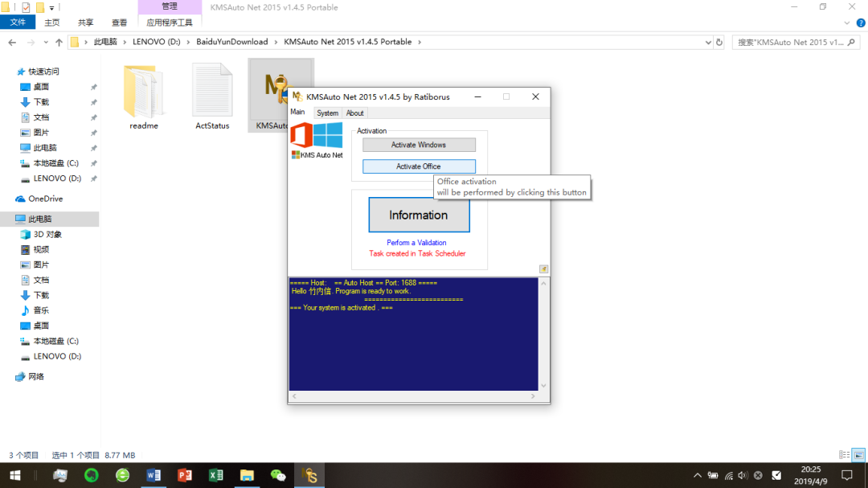
Task: Open the notification center icon
Action: [x=847, y=475]
